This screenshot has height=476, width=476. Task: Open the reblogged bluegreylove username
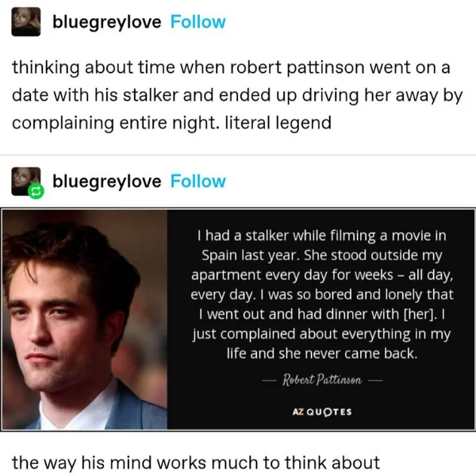point(107,182)
